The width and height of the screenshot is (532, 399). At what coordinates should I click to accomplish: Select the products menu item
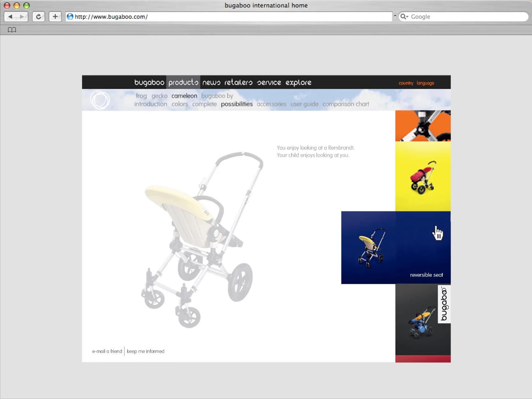[x=183, y=82]
